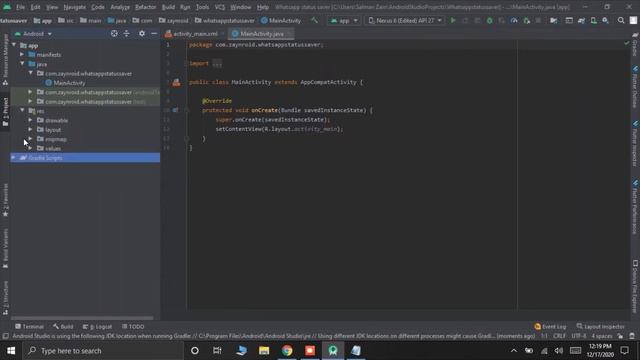This screenshot has height=360, width=640.
Task: Click the Collapse All icon in Project panel
Action: 127,33
